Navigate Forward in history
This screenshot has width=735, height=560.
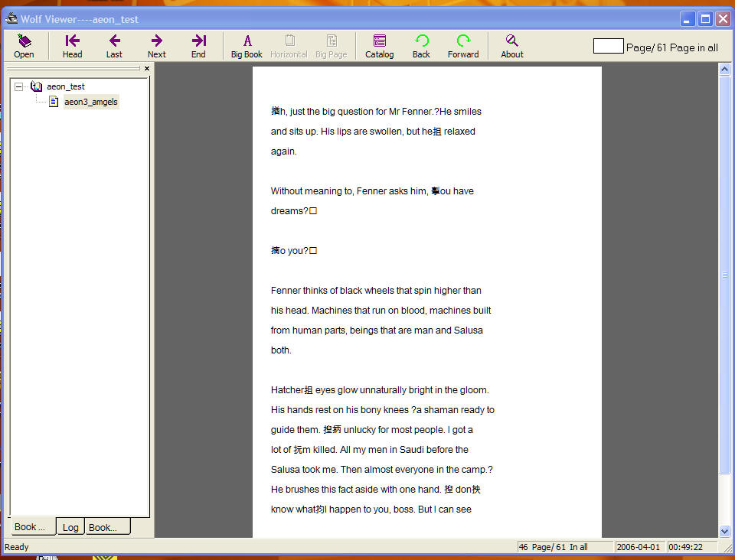463,46
